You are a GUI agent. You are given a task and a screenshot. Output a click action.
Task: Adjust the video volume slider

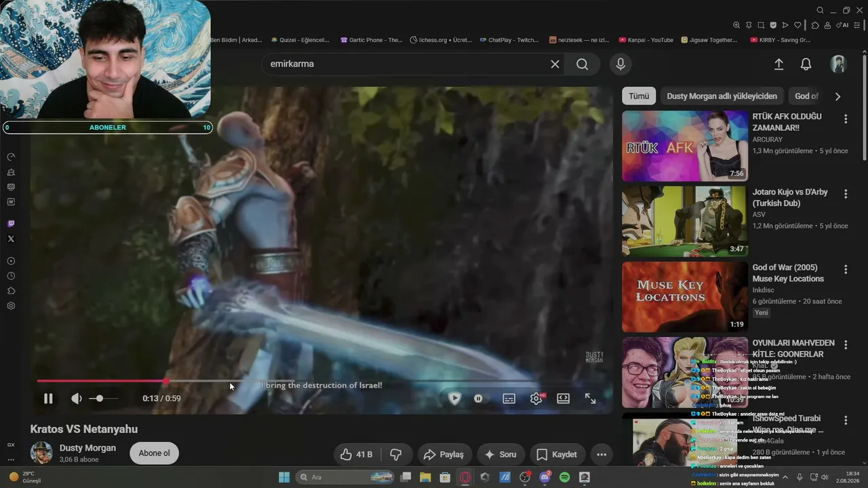point(104,399)
